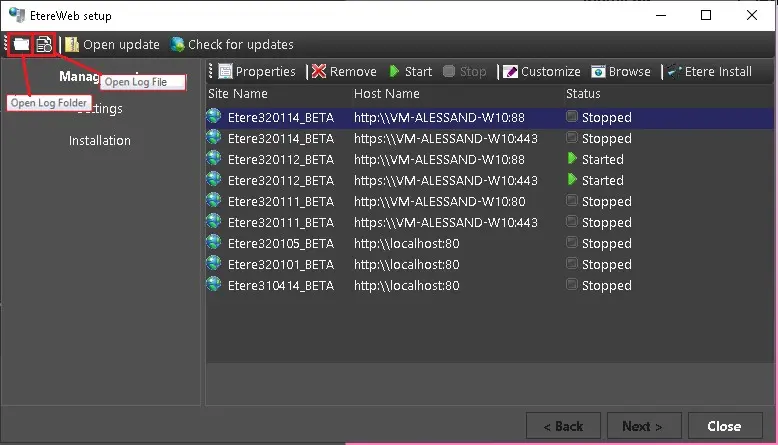Browse the selected site

(621, 71)
